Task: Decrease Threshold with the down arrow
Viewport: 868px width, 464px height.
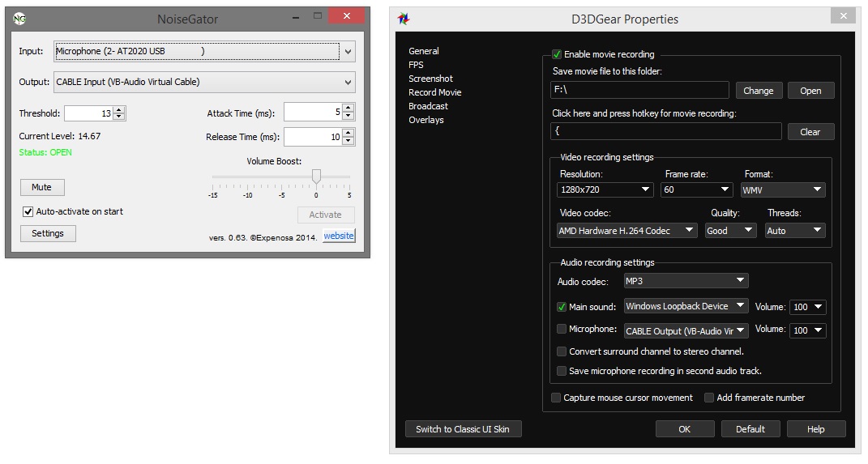Action: (120, 117)
